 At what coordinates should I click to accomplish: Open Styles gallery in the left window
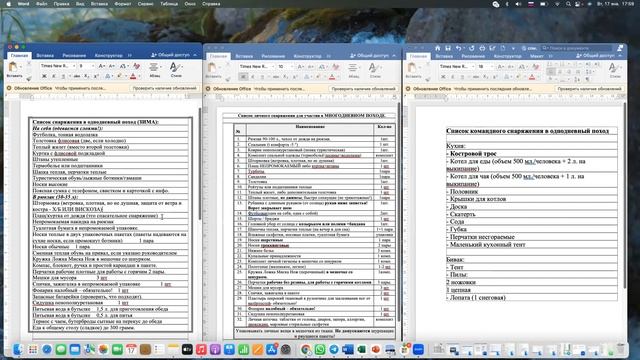[176, 69]
